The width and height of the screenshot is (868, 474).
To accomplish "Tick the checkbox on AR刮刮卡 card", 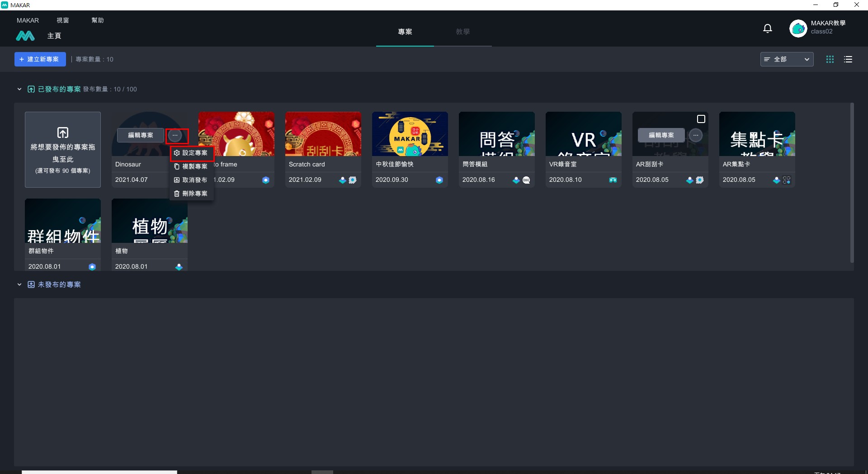I will 701,119.
